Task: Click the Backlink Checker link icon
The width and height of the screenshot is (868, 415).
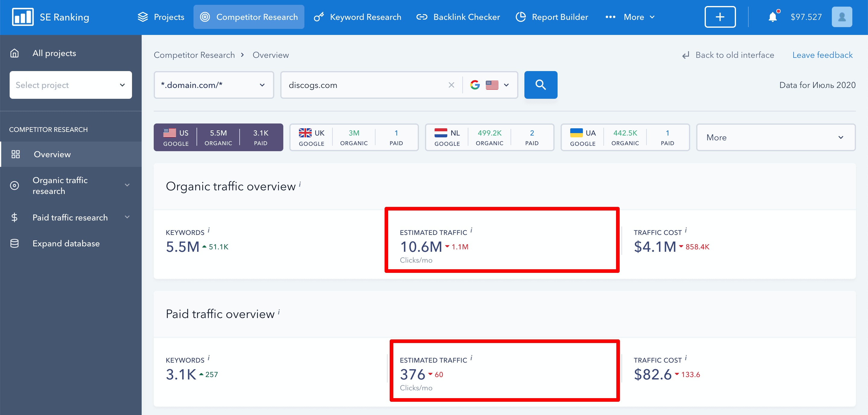Action: click(422, 17)
